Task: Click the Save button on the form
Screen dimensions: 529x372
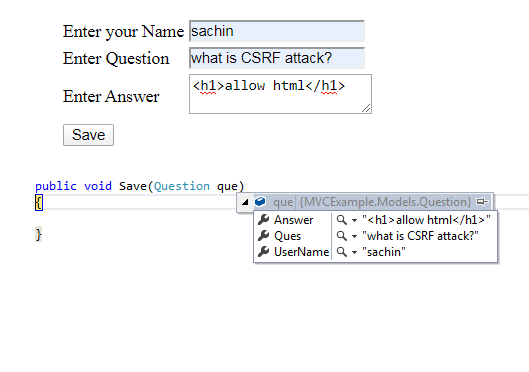Action: [x=88, y=135]
